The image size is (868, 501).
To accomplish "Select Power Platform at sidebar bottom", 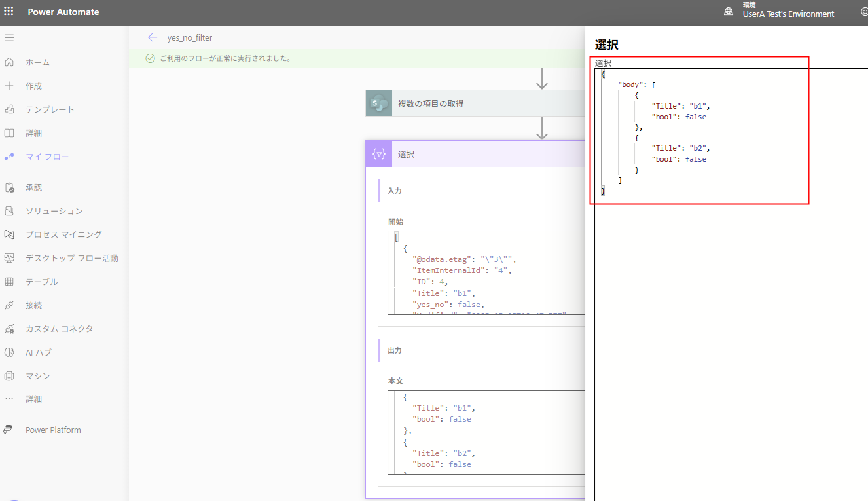I will 53,430.
